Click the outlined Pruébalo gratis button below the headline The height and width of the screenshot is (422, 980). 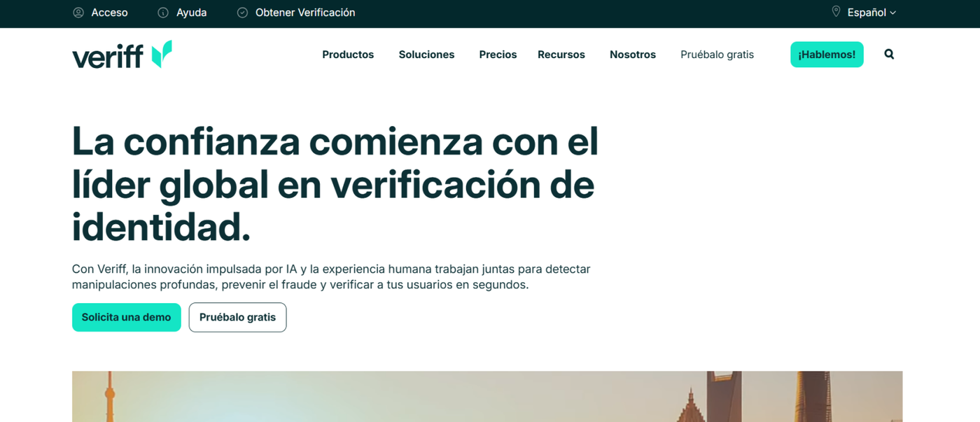(x=237, y=317)
